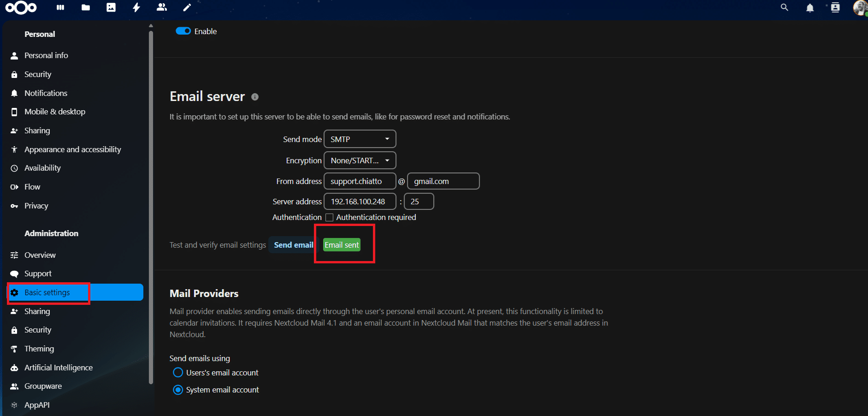Click the Server address input field

[360, 202]
